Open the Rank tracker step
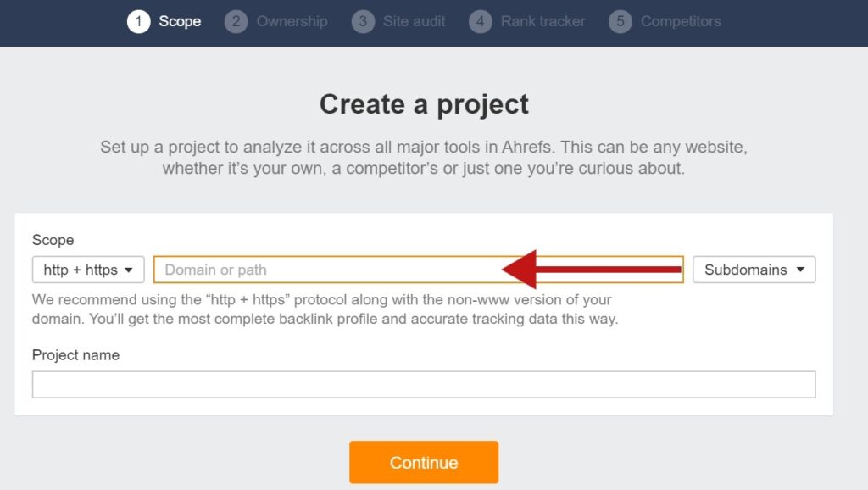 (543, 21)
